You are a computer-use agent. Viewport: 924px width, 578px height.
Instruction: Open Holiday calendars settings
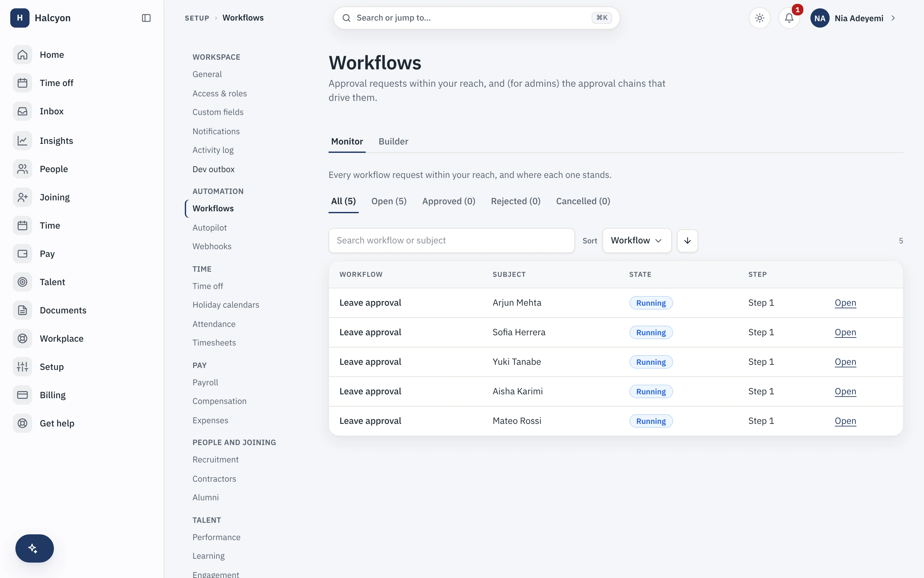coord(226,305)
